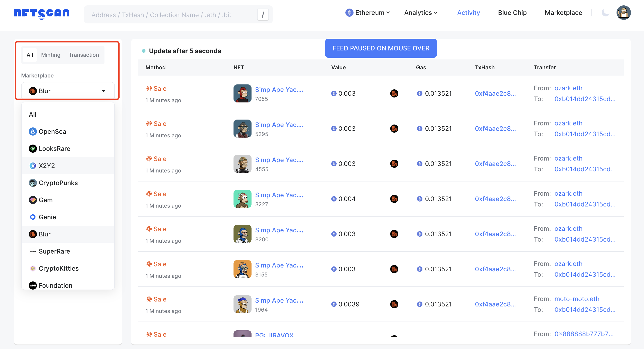Expand the Analytics menu
This screenshot has height=349, width=644.
pyautogui.click(x=420, y=13)
